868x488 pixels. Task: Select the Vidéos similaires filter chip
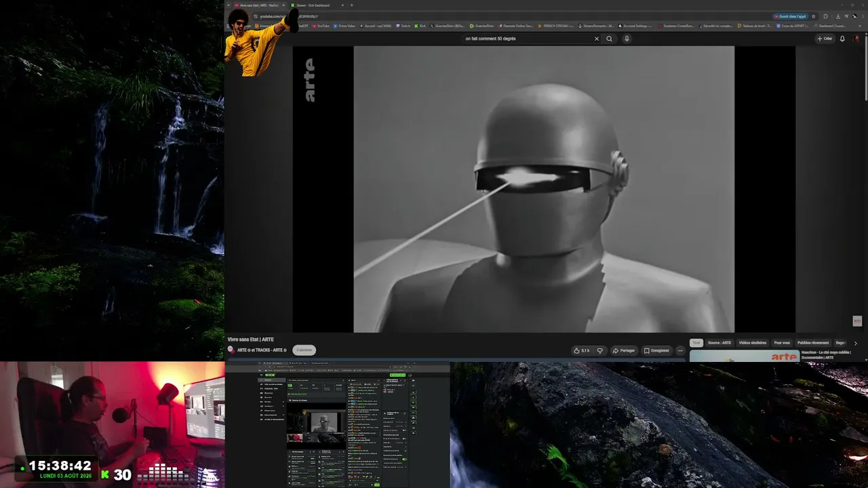click(x=753, y=343)
